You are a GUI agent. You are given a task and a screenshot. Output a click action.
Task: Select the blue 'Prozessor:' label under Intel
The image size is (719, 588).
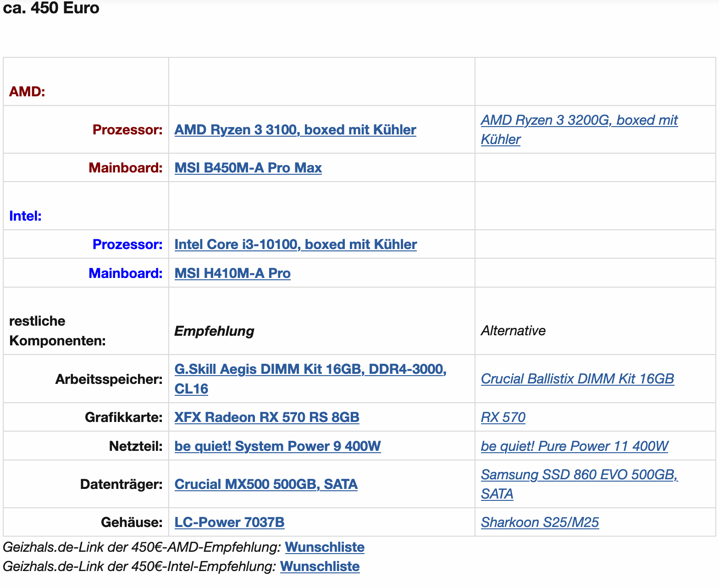pyautogui.click(x=127, y=244)
